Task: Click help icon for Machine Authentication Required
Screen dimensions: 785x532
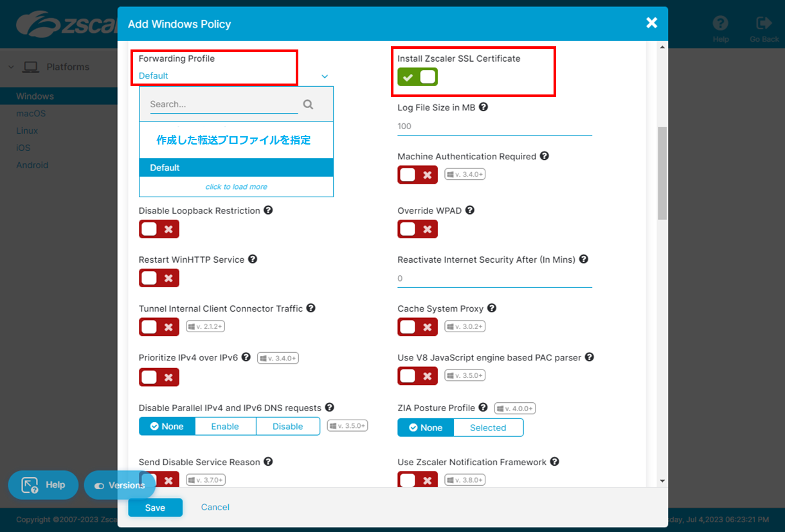Action: [x=544, y=156]
